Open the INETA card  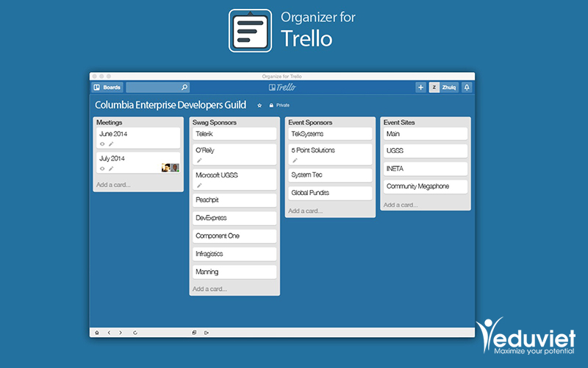coord(426,169)
